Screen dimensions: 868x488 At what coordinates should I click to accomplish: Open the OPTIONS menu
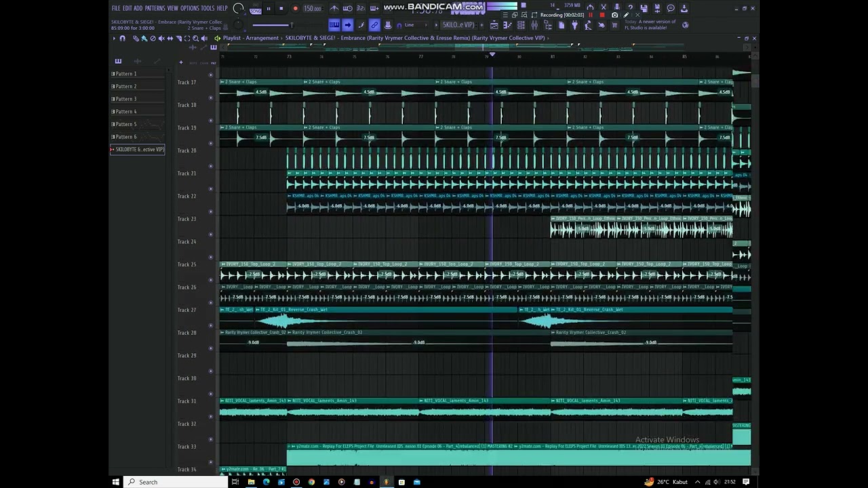click(190, 8)
